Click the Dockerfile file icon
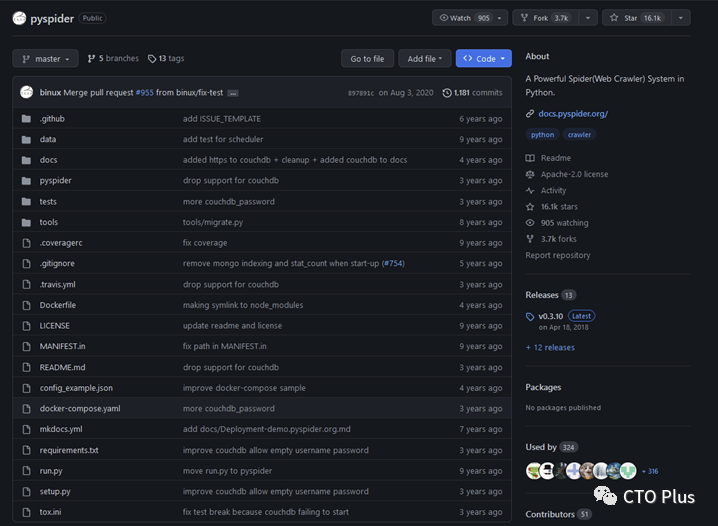 (x=27, y=305)
